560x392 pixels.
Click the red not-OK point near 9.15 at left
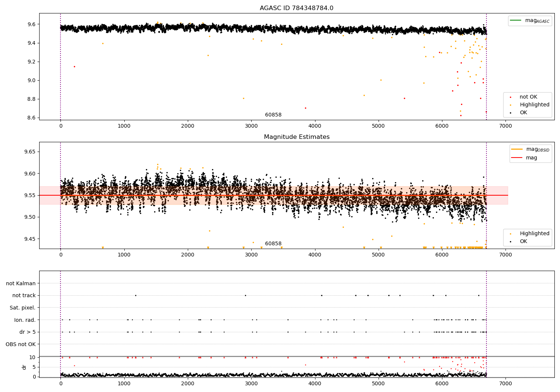point(74,66)
